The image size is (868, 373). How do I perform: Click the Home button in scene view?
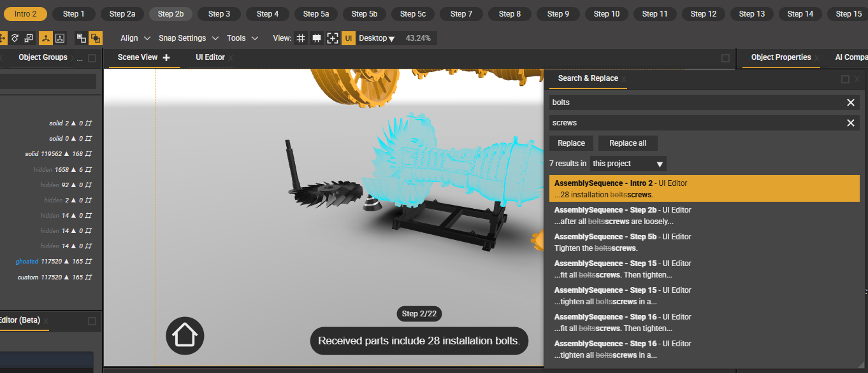point(185,335)
